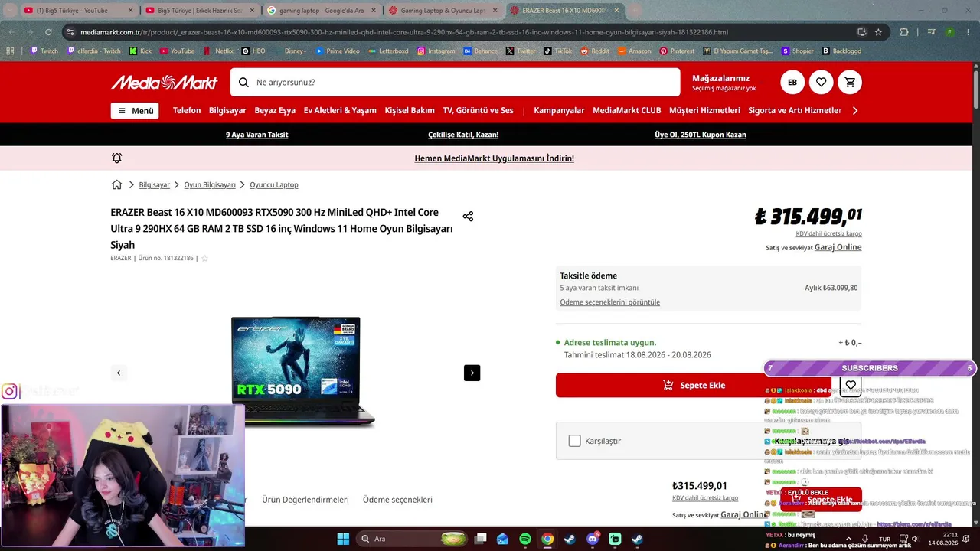Open the Reddit bookmark
The image size is (980, 551).
point(594,51)
